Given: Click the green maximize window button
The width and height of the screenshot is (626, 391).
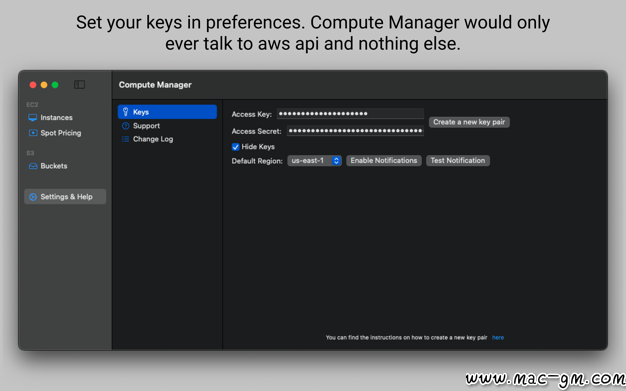Looking at the screenshot, I should [x=55, y=85].
